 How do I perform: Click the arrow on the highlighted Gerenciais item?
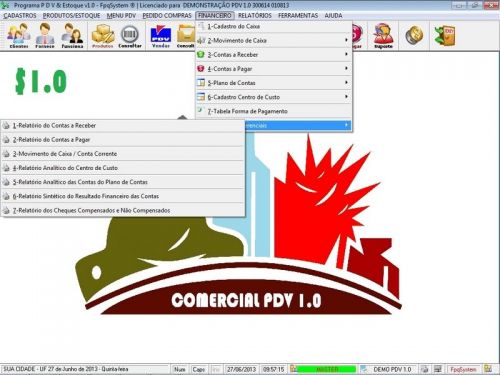click(x=347, y=125)
